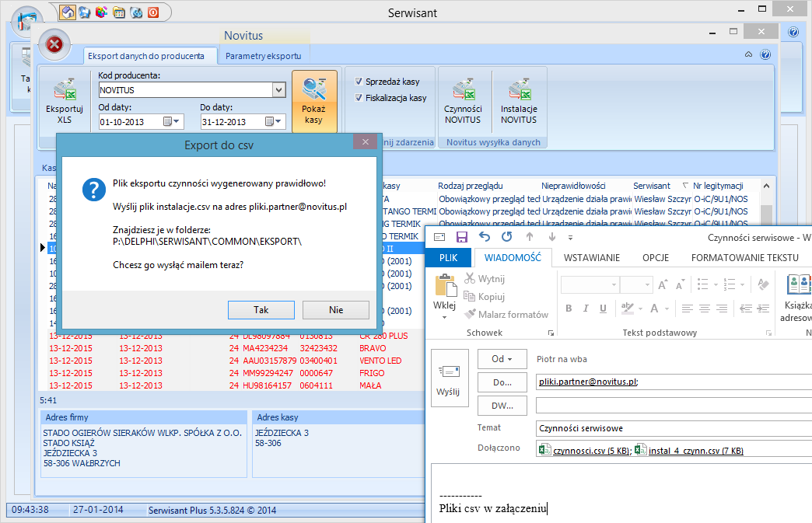
Task: Open the PLIK tab in Outlook
Action: coord(449,258)
